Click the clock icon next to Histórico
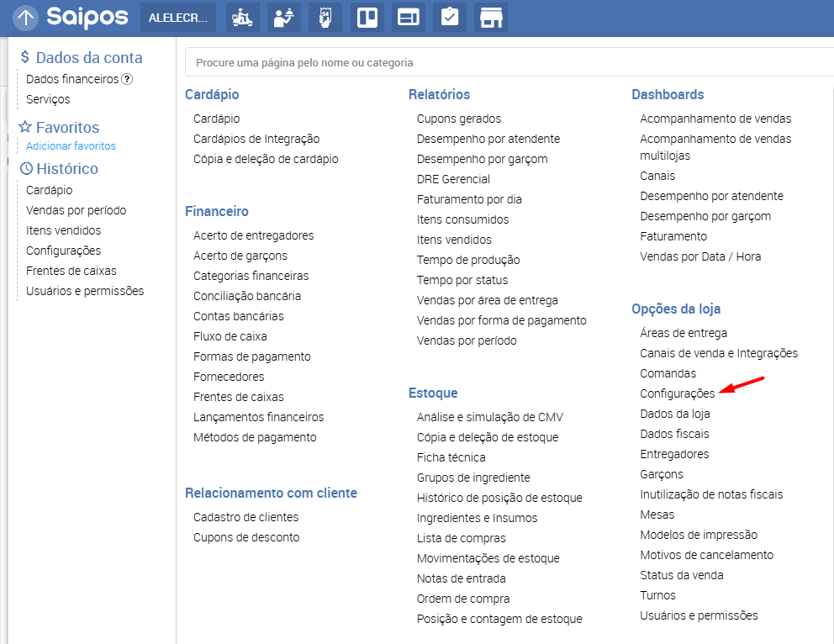 25,169
